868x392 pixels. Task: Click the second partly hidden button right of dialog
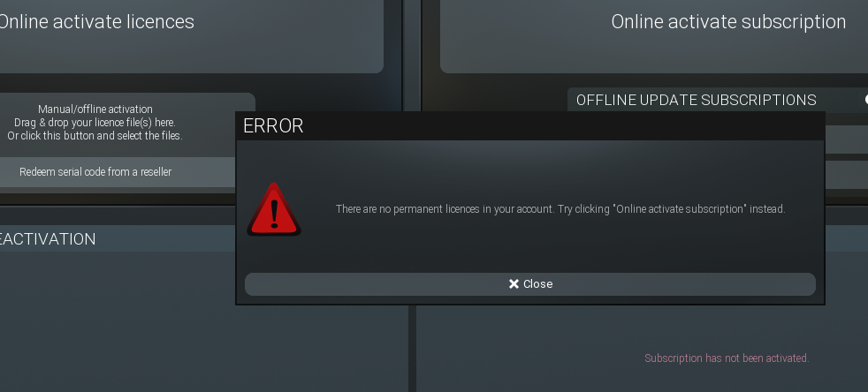(846, 175)
